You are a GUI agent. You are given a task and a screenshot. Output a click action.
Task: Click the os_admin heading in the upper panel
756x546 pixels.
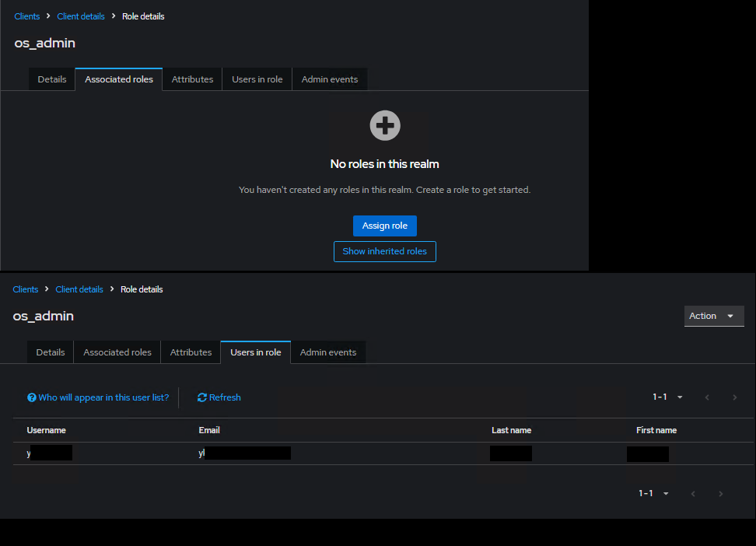pos(45,43)
